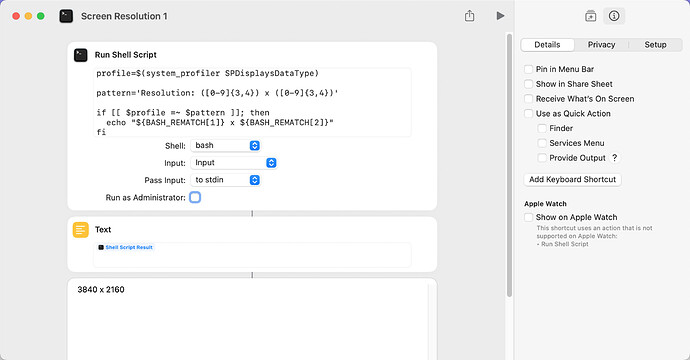Viewport: 690px width, 360px height.
Task: Click the vertical scrollbar of the editor
Action: pos(509,165)
